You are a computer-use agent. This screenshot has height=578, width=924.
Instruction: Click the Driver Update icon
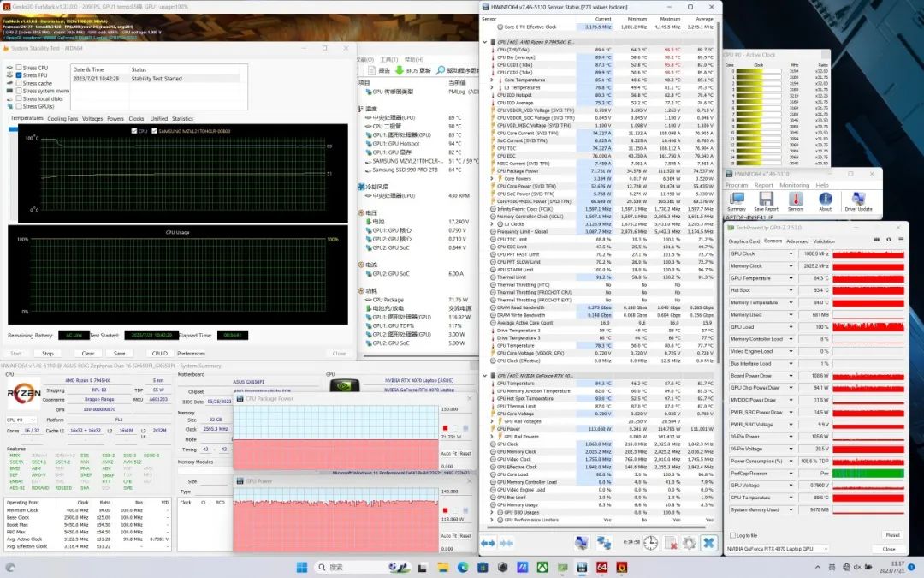(x=858, y=200)
